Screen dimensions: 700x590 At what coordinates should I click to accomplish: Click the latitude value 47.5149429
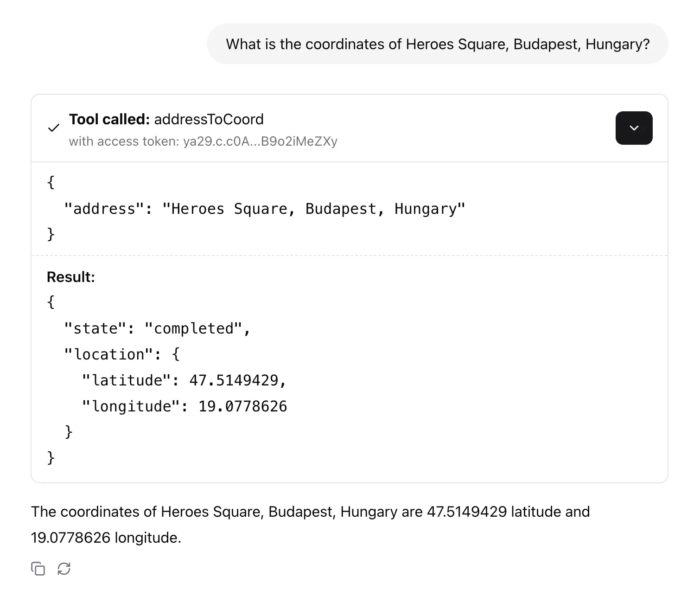pos(238,380)
